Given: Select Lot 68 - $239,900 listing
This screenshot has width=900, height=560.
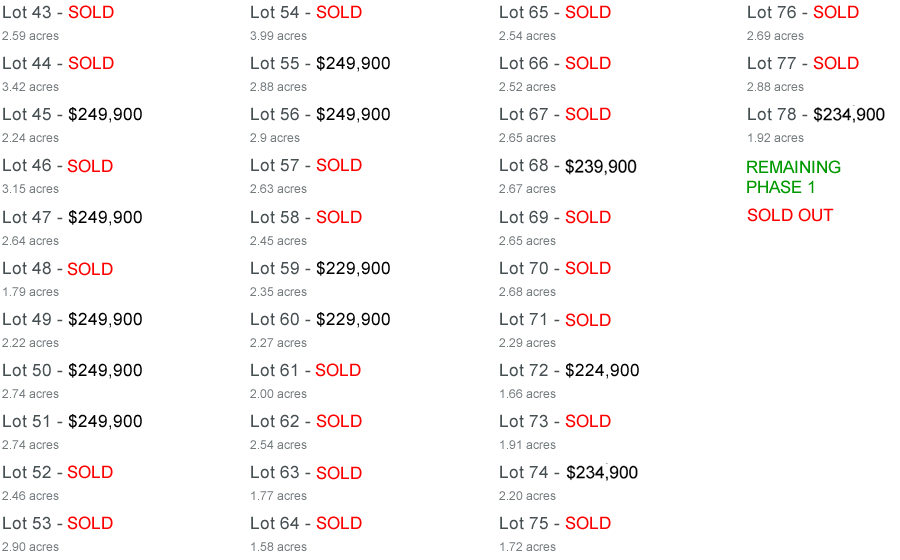Looking at the screenshot, I should point(568,166).
